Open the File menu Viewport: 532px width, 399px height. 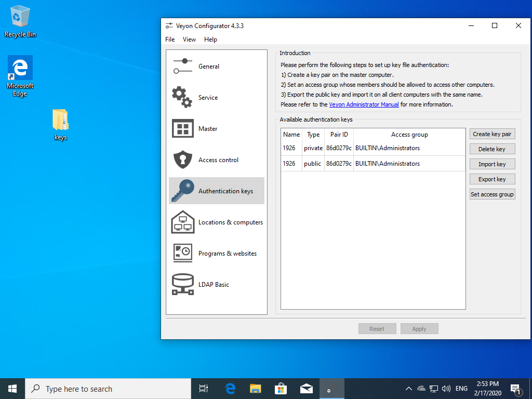pyautogui.click(x=170, y=39)
